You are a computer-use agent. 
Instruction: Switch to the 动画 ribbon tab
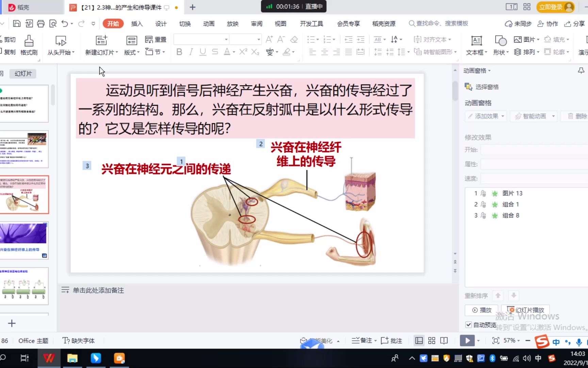tap(209, 24)
